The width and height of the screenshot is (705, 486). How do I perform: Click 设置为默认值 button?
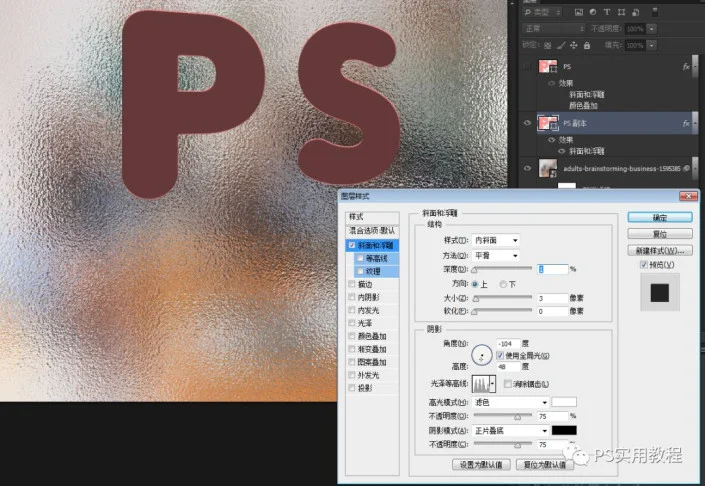point(481,465)
